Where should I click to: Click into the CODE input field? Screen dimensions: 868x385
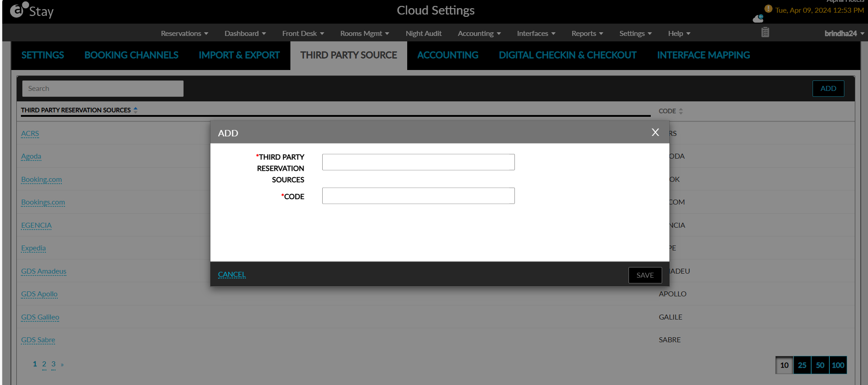pyautogui.click(x=418, y=195)
